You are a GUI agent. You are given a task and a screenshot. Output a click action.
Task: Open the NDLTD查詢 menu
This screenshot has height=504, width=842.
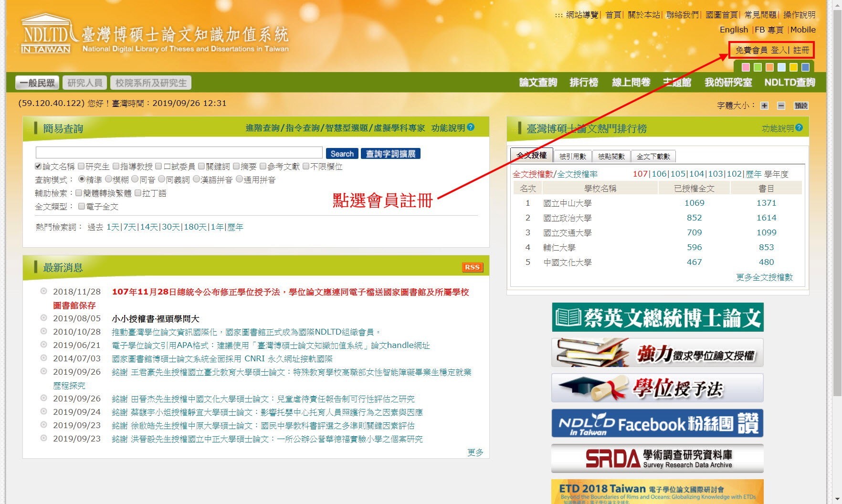point(789,83)
